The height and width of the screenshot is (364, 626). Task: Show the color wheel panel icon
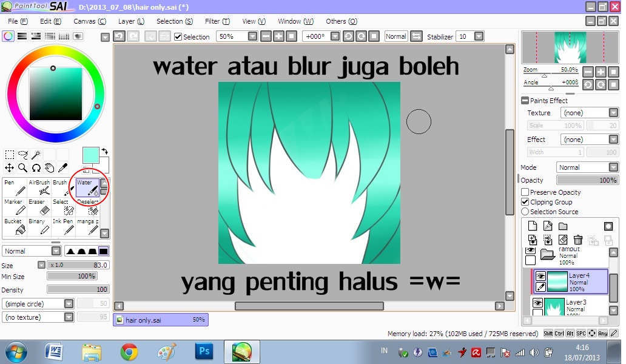pos(8,36)
